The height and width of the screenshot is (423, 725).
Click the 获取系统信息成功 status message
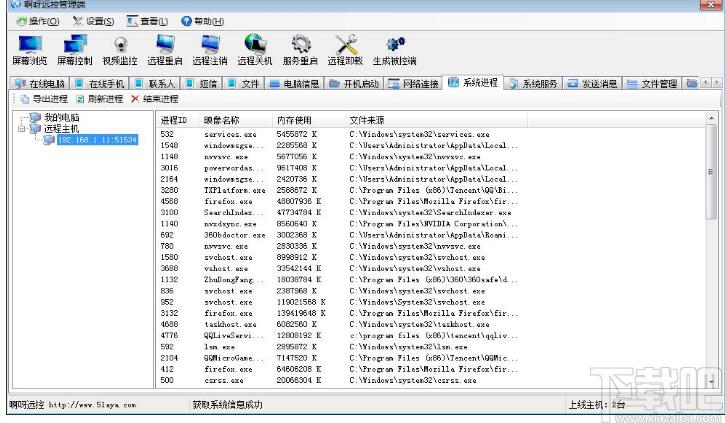[227, 405]
